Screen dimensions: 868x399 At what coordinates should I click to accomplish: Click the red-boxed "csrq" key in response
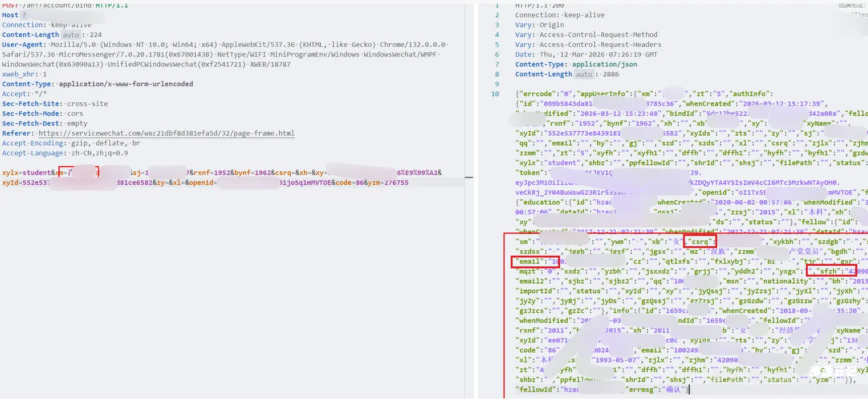click(x=699, y=242)
